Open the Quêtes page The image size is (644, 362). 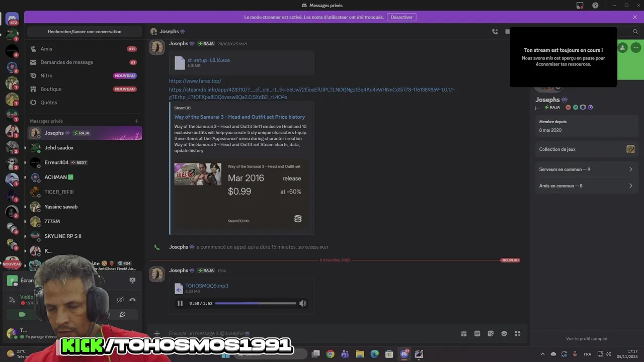[x=85, y=103]
